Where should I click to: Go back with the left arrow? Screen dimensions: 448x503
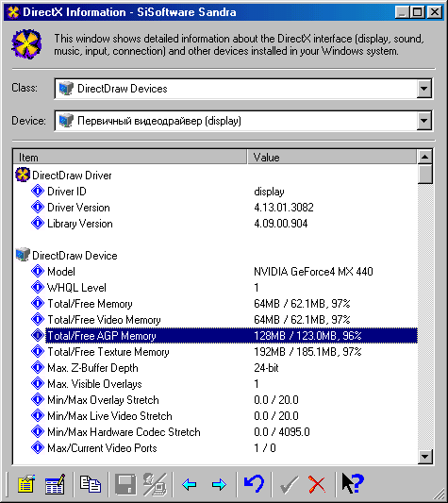190,484
